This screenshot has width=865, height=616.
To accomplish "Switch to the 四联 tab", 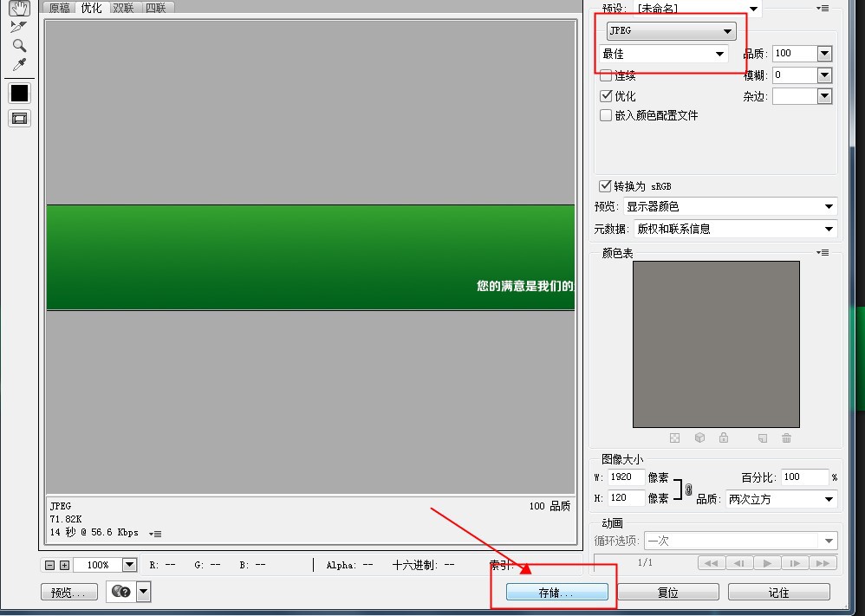I will coord(156,8).
